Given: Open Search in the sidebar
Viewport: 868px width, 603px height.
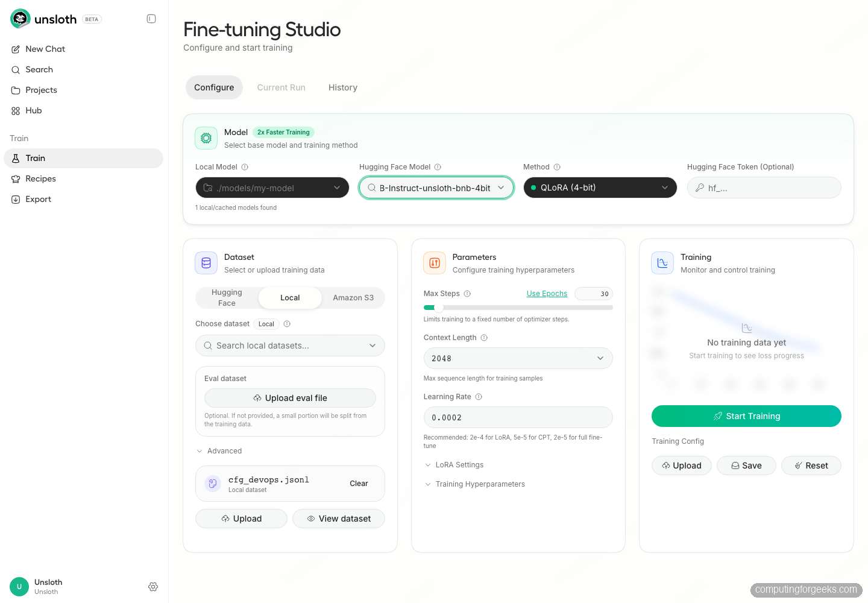Looking at the screenshot, I should tap(83, 69).
